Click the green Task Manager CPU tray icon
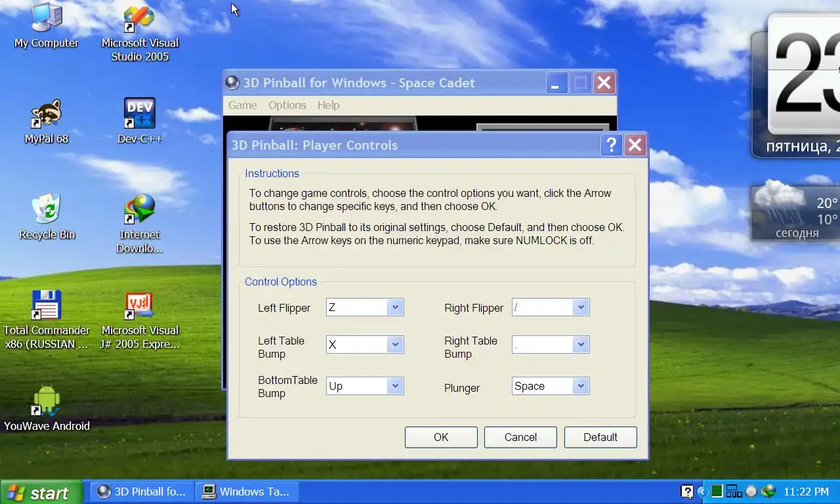 [x=717, y=491]
